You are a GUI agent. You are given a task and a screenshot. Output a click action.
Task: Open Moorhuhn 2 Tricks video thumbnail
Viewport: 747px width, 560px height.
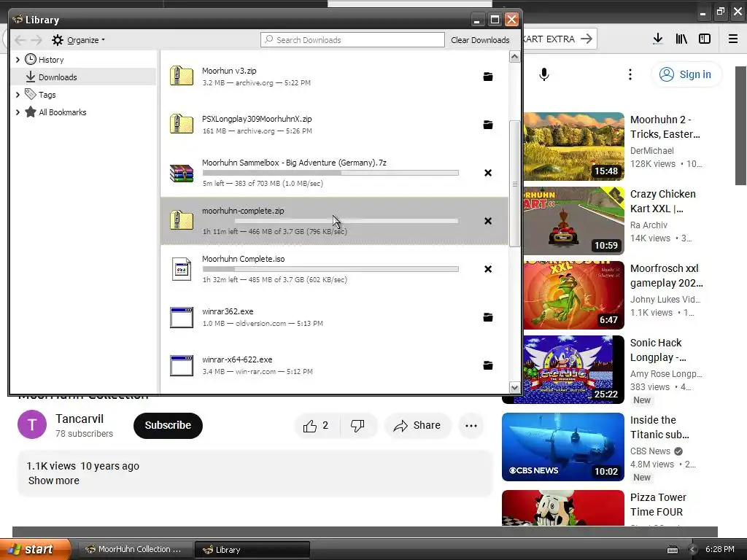573,146
